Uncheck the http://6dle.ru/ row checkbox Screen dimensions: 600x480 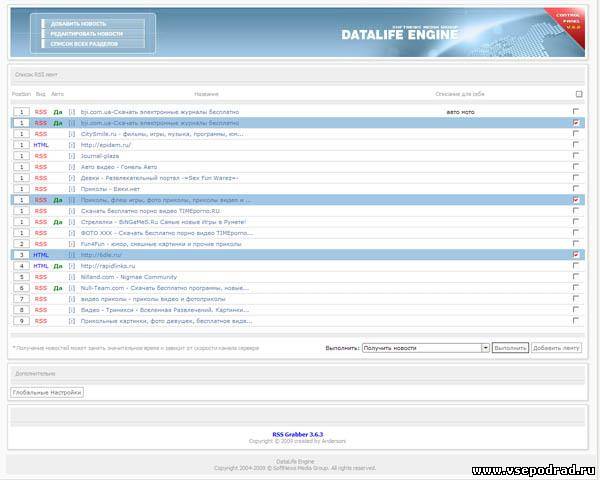coord(576,254)
